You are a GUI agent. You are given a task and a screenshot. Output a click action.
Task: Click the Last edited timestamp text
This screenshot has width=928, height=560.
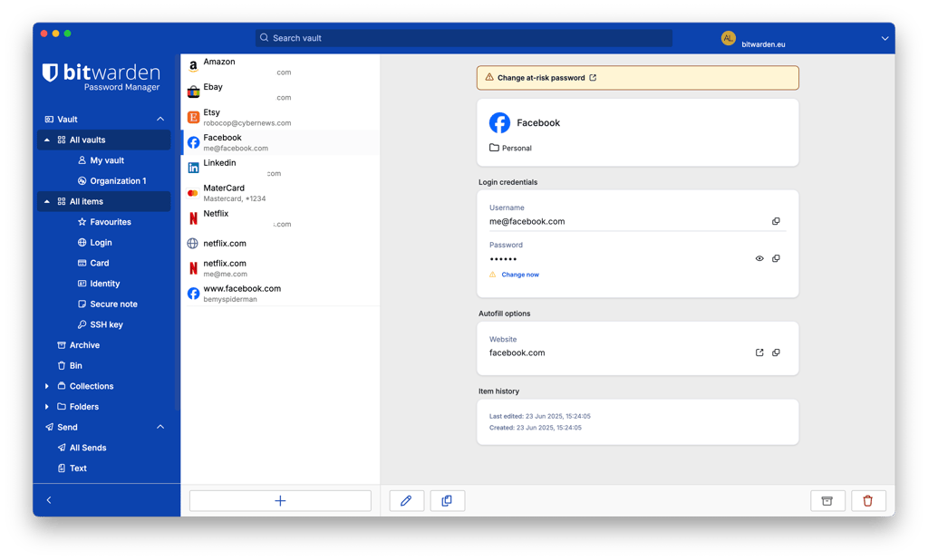tap(540, 416)
